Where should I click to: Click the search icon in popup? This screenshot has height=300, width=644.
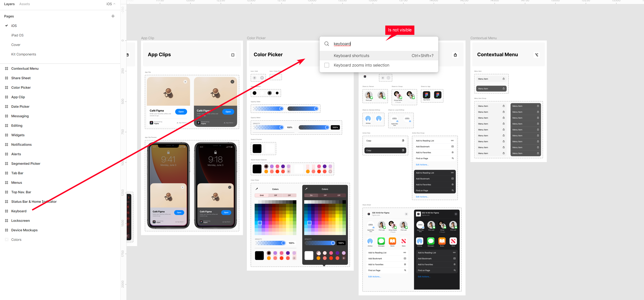pos(327,44)
